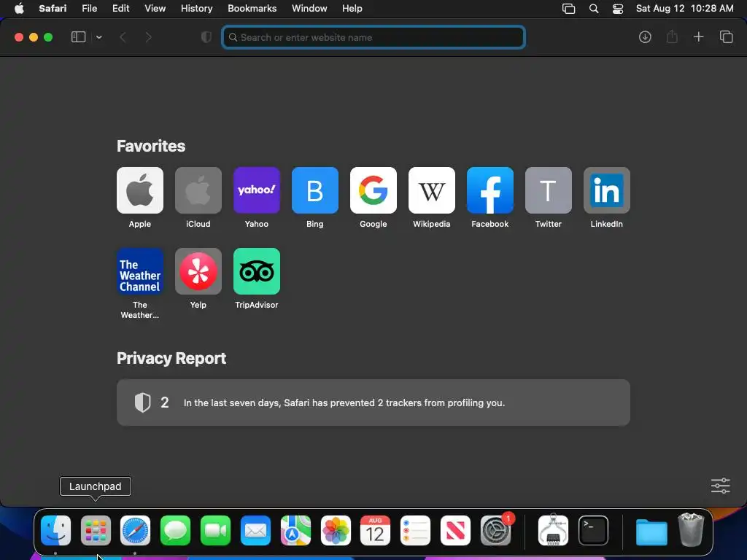The height and width of the screenshot is (560, 747).
Task: Open the Bing favorite
Action: [315, 190]
